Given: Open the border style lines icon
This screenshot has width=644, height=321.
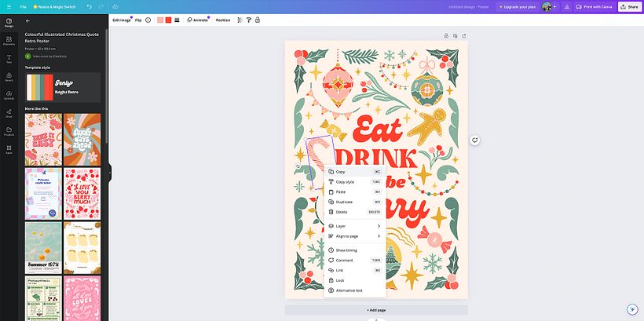Looking at the screenshot, I should [x=177, y=20].
